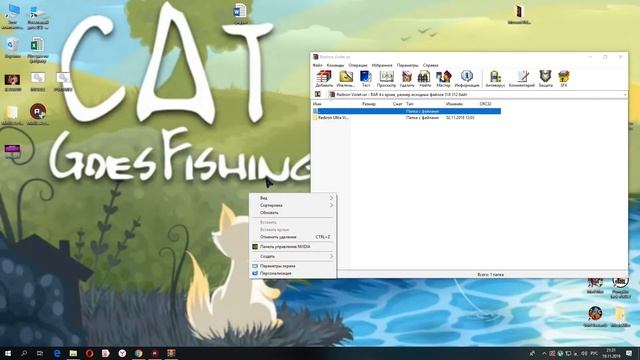Open Персонализация from the context menu
Image resolution: width=640 pixels, height=360 pixels.
tap(293, 273)
